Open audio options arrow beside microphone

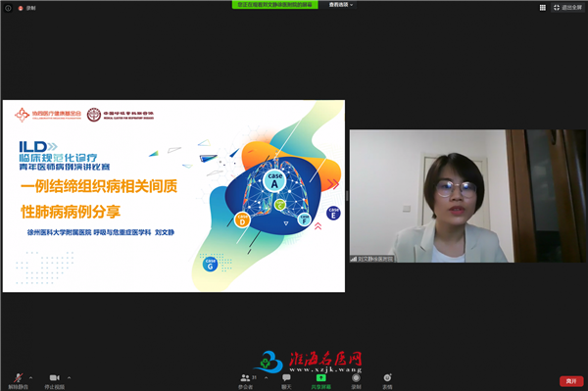click(x=30, y=377)
